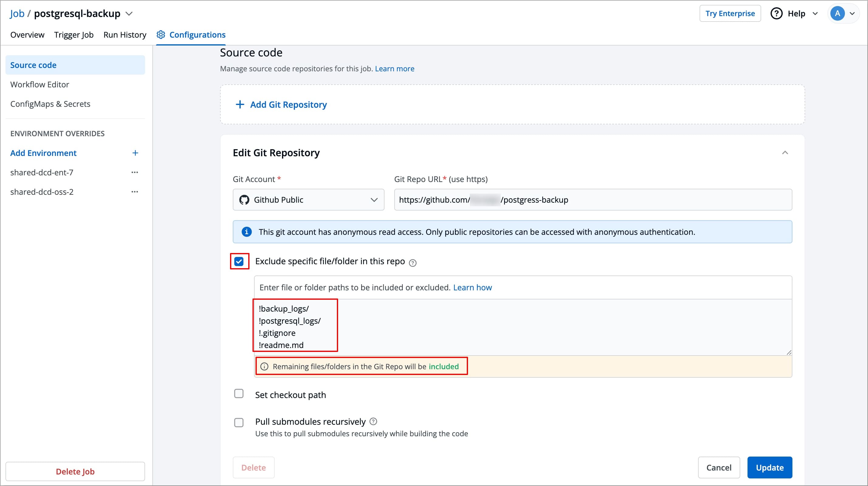Click the Update button
The height and width of the screenshot is (486, 868).
(x=769, y=467)
